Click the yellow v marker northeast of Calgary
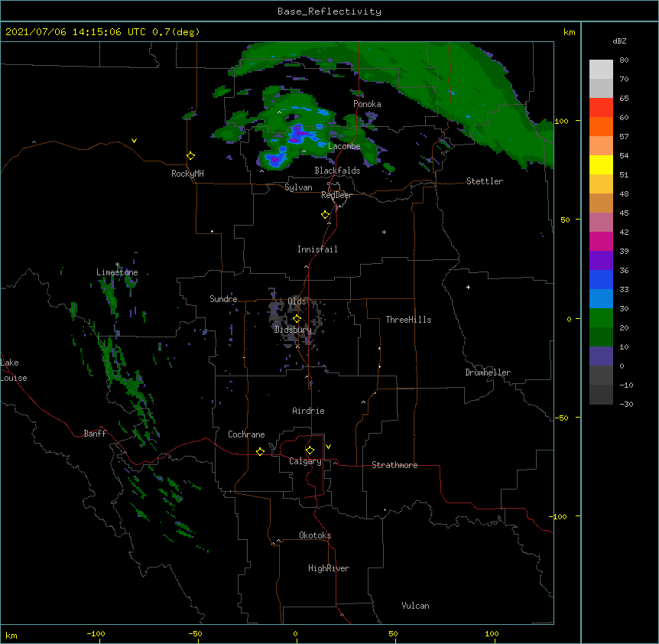Viewport: 659px width, 644px height. (328, 447)
